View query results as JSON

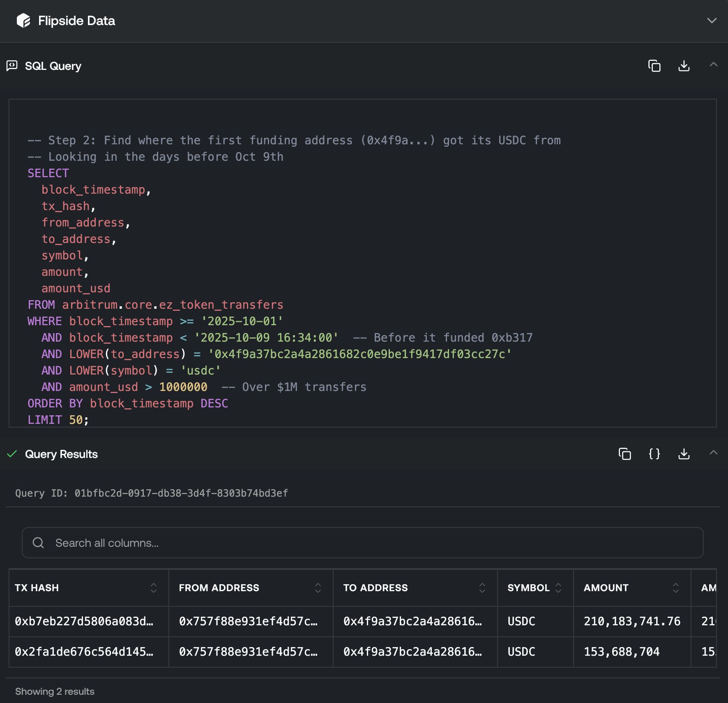(654, 454)
